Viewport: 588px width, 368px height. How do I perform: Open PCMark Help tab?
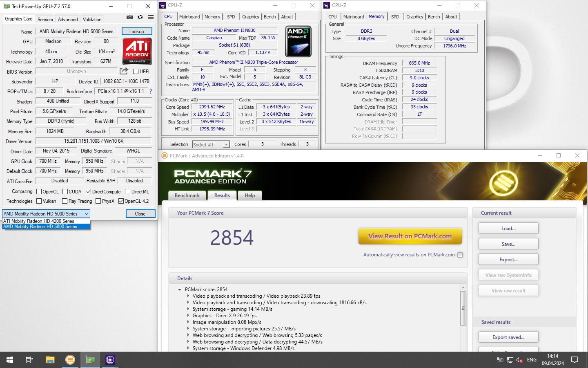pyautogui.click(x=250, y=195)
